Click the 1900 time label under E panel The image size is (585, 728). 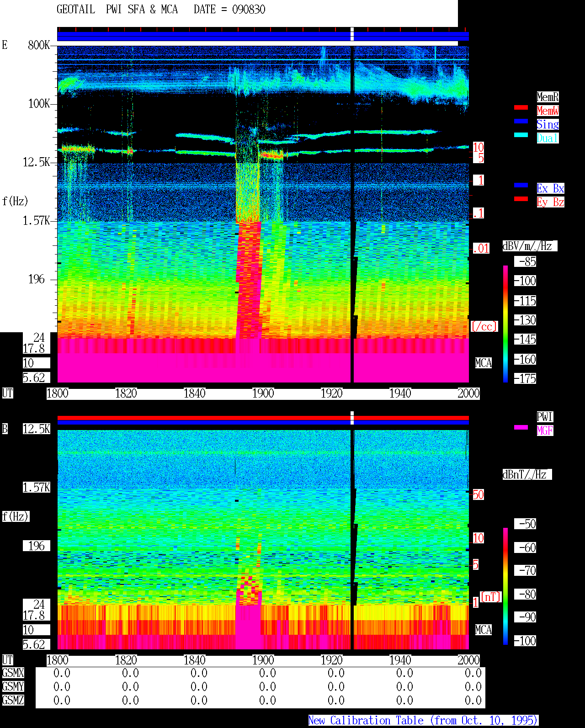263,393
